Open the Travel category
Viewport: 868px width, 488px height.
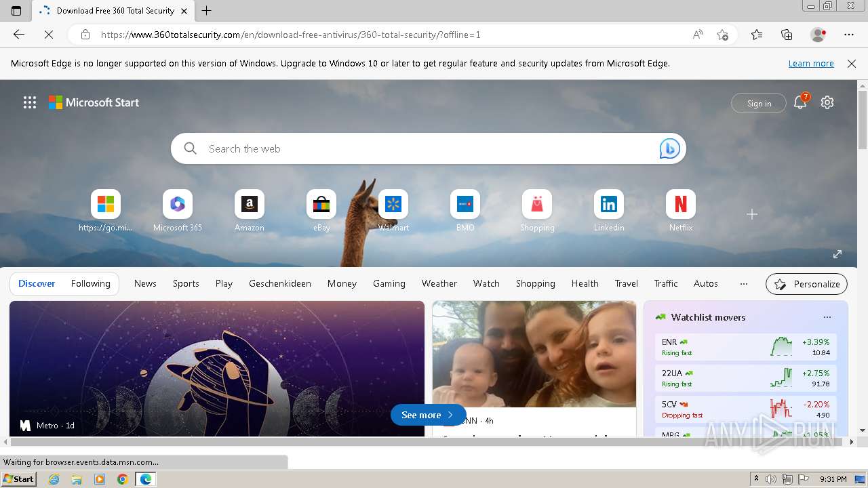click(627, 283)
